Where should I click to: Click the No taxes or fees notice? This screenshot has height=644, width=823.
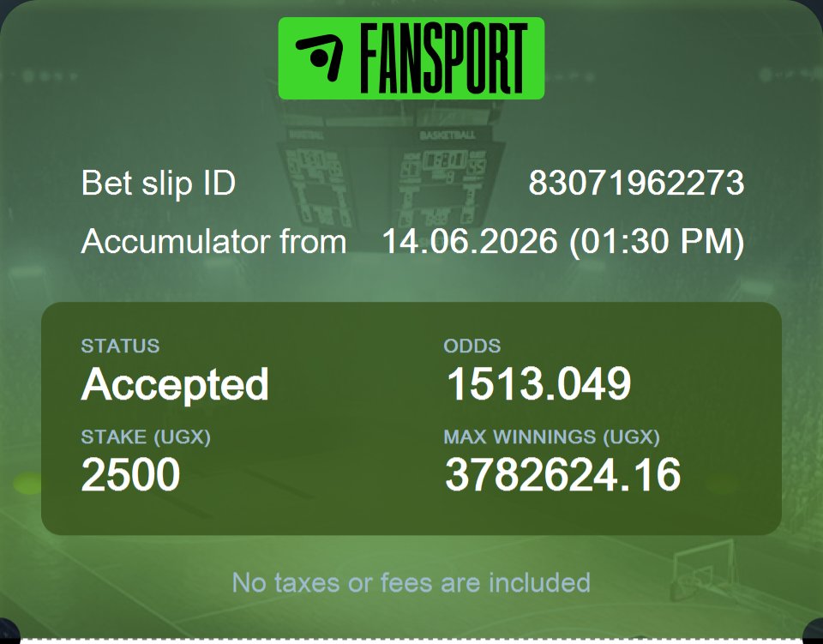411,582
